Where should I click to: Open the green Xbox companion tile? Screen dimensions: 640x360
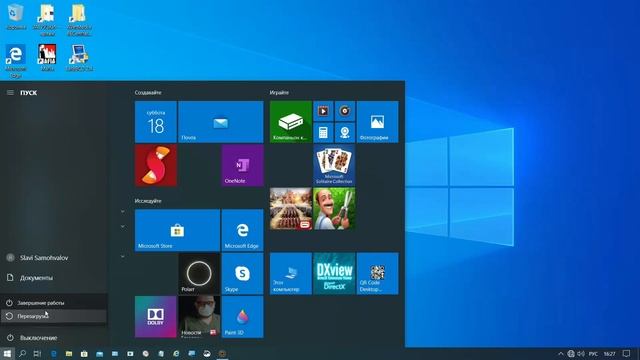tap(291, 122)
